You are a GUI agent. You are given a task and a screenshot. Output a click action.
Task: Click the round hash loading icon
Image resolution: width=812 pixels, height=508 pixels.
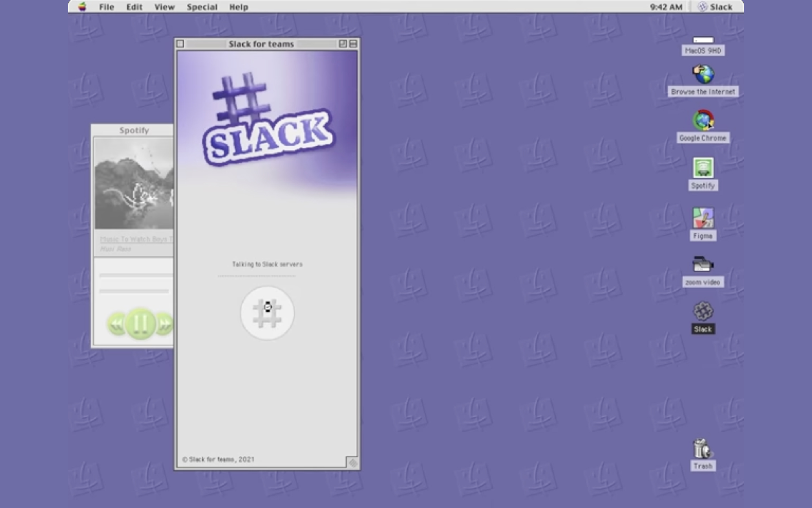(267, 313)
